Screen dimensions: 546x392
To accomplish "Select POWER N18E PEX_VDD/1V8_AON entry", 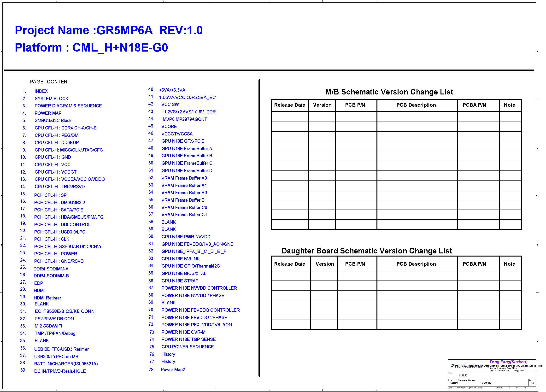I will (197, 325).
